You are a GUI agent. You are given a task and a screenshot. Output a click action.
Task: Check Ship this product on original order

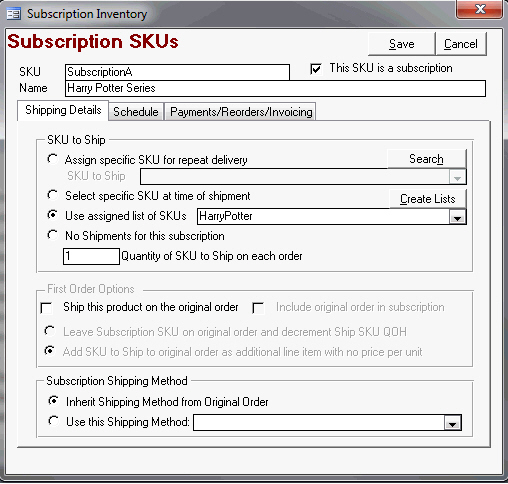pos(46,307)
